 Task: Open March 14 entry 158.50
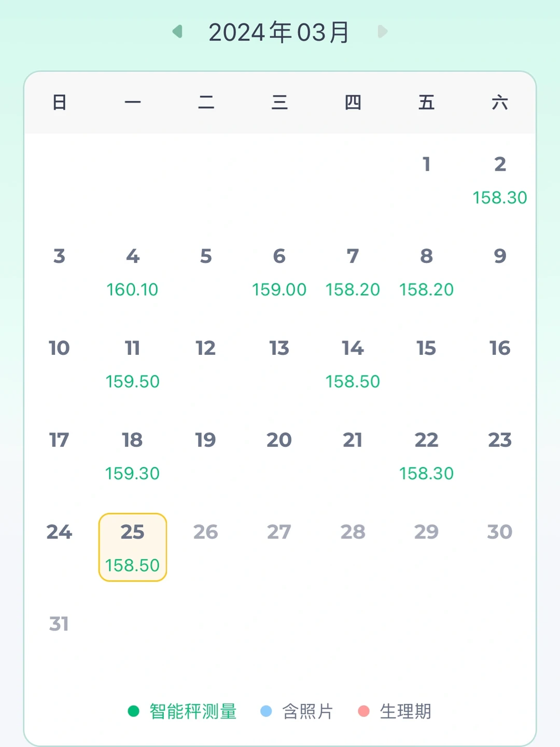tap(353, 364)
